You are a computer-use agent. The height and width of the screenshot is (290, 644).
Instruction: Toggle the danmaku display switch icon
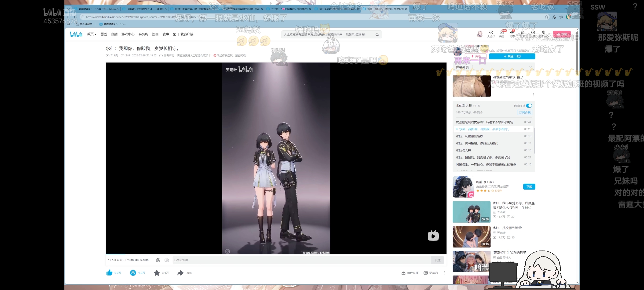[x=158, y=260]
